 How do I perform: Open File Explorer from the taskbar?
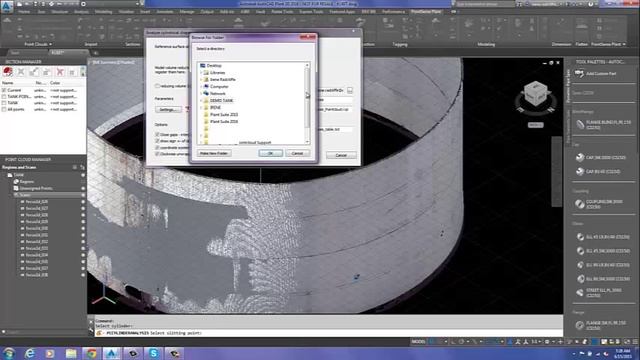click(x=71, y=353)
